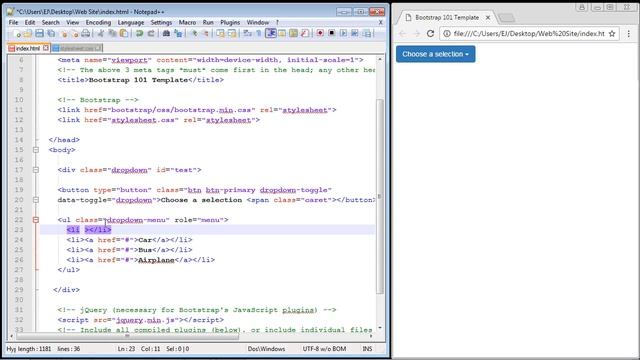Image resolution: width=640 pixels, height=360 pixels.
Task: Click the Print toolbar icon
Action: point(86,34)
